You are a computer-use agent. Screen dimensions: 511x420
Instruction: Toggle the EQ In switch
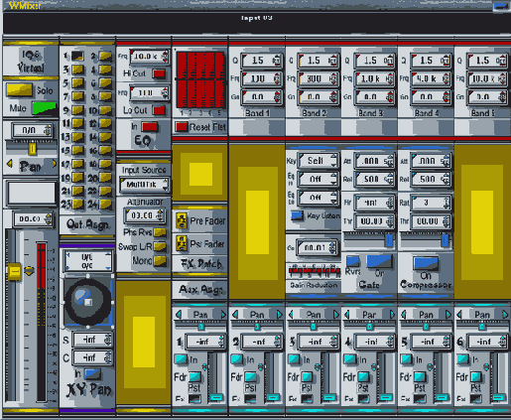click(x=150, y=126)
